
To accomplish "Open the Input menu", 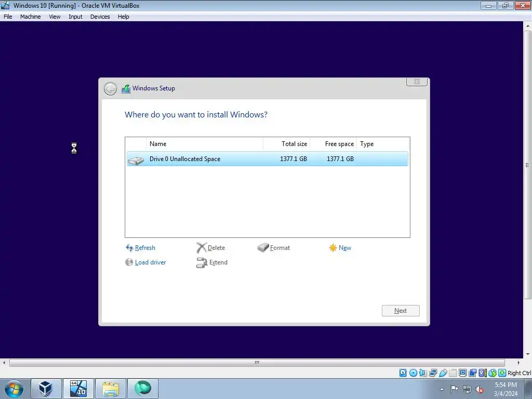I will coord(75,17).
